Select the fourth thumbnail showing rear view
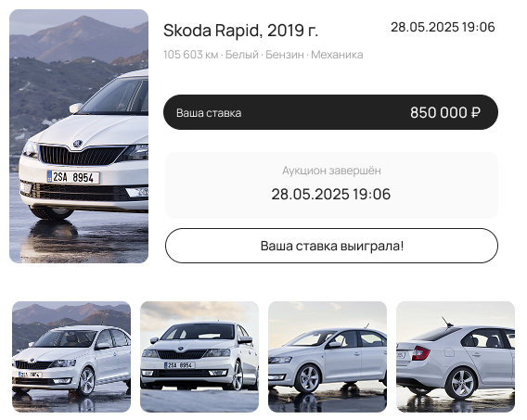 pos(456,357)
